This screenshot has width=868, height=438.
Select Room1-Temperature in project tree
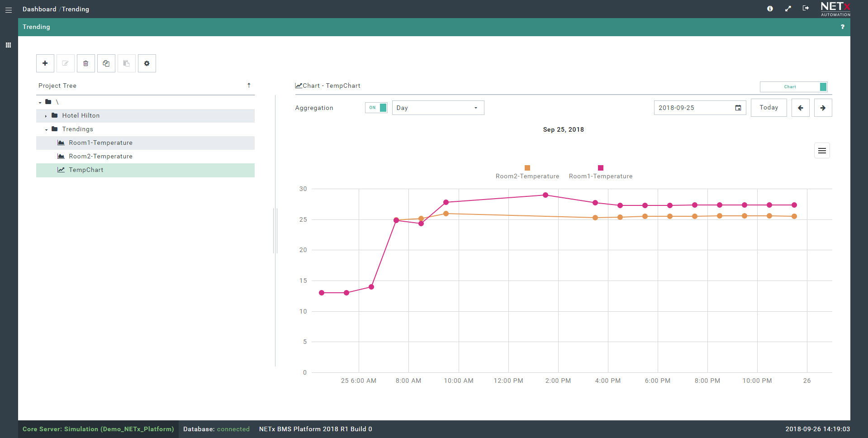coord(100,143)
